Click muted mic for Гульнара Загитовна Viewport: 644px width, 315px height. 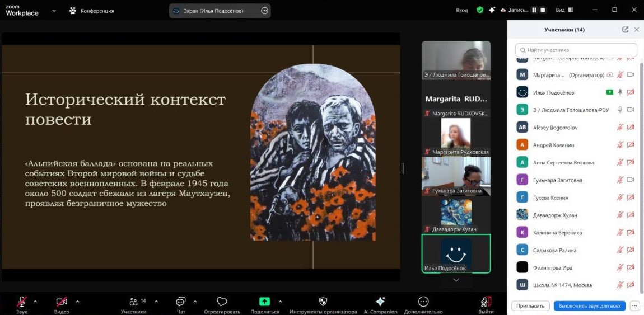point(620,180)
